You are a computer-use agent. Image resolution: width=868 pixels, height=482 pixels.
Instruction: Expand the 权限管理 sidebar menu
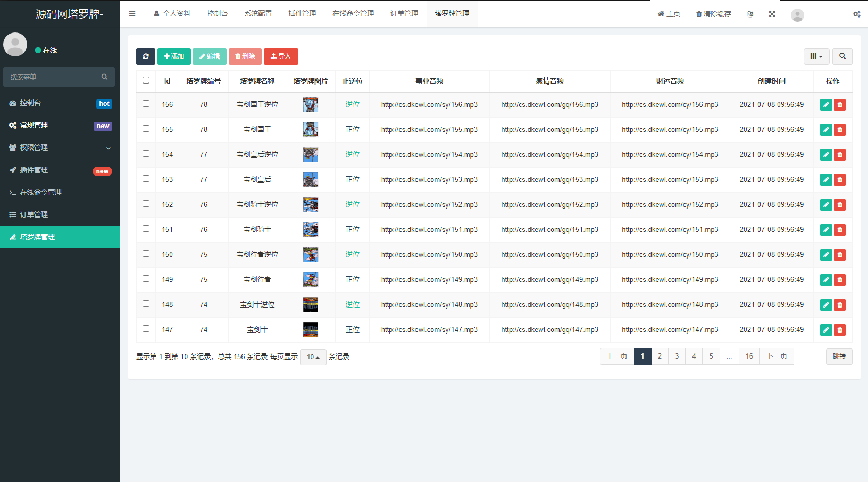(x=59, y=147)
